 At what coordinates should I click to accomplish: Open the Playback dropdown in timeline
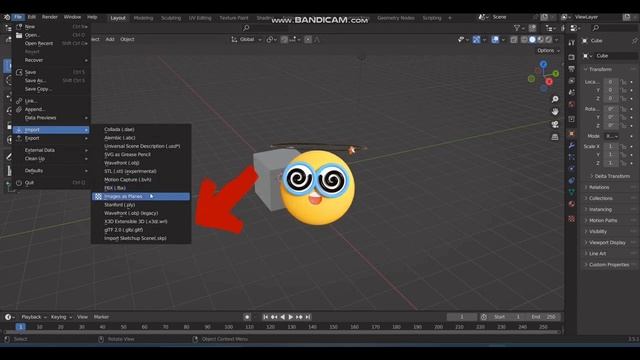point(34,317)
